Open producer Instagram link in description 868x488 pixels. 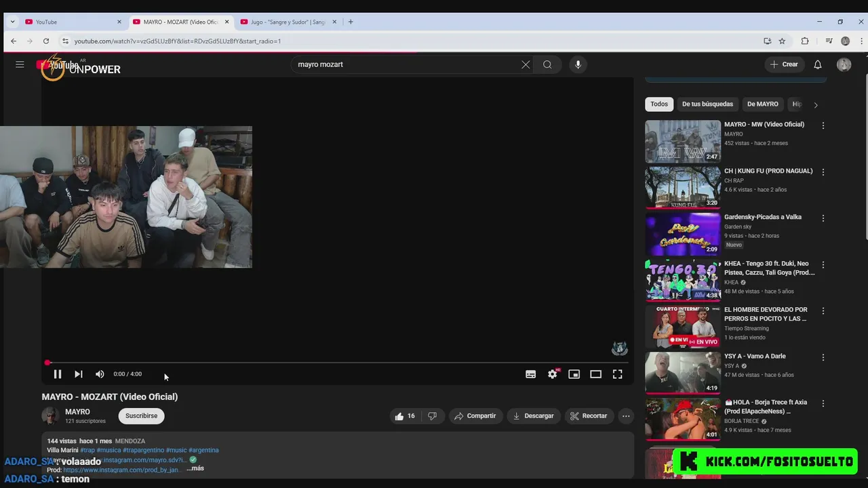(x=121, y=470)
